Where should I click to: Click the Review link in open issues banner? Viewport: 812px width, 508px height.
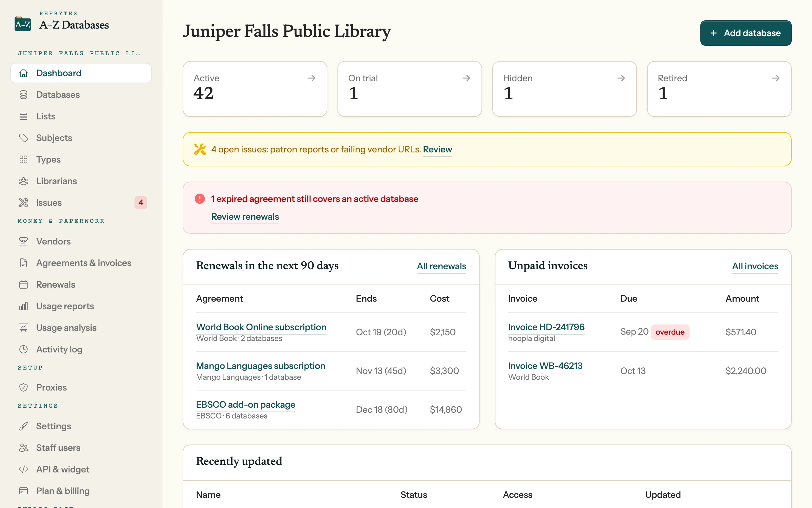coord(437,149)
